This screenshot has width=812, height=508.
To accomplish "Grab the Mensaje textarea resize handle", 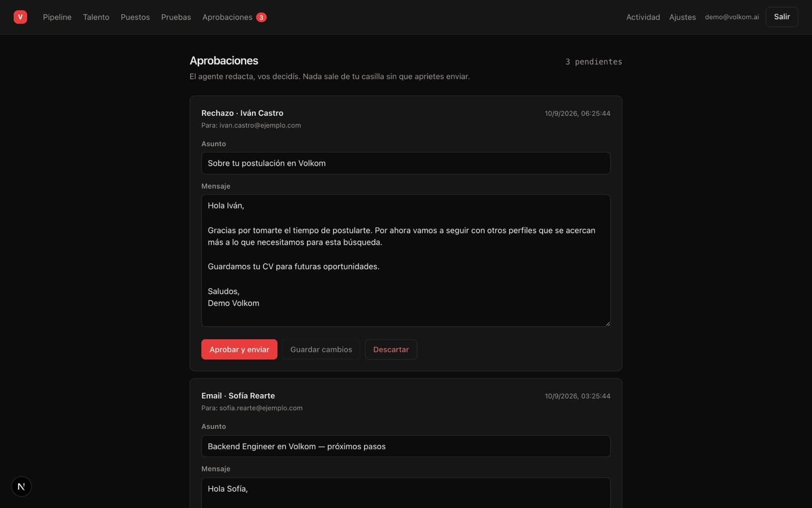I will (x=607, y=323).
